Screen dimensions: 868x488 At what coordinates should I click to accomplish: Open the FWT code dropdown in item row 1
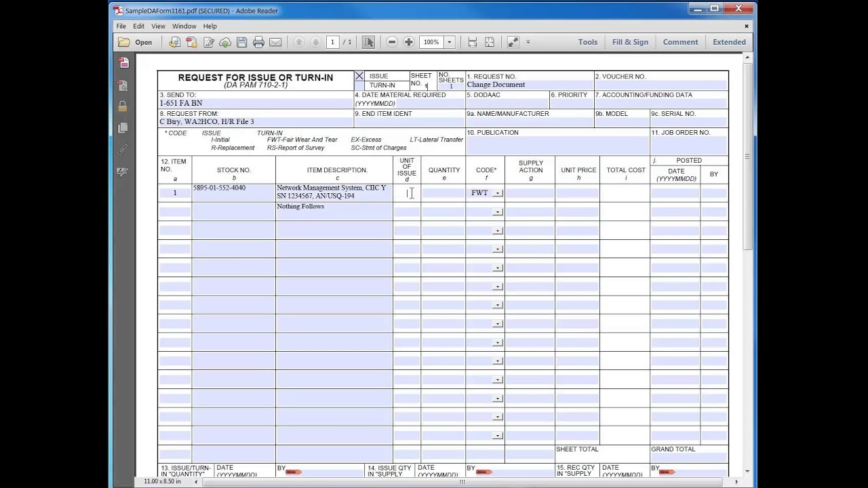click(x=498, y=193)
